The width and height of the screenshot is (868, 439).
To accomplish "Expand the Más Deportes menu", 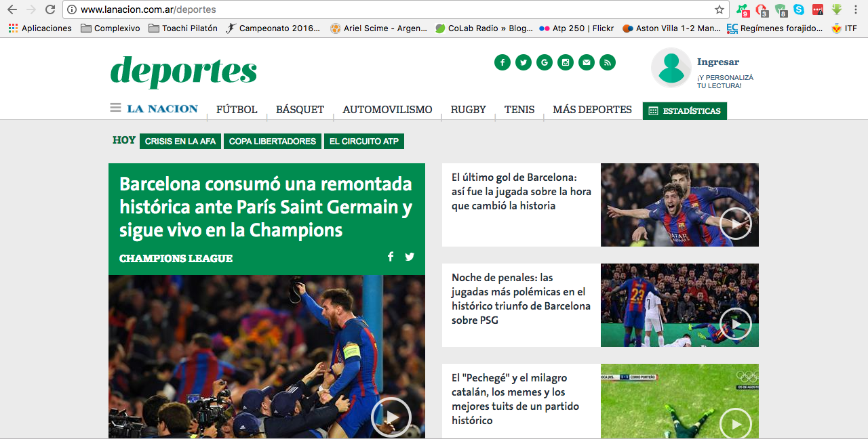I will [x=592, y=110].
